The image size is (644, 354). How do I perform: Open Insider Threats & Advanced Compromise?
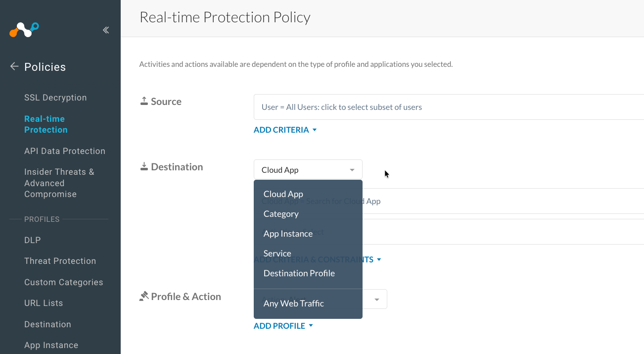(59, 183)
